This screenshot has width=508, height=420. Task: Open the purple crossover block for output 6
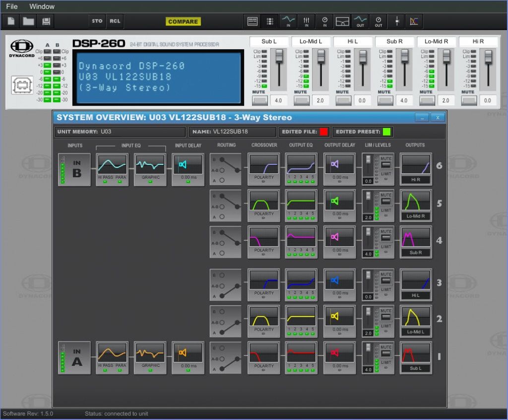pyautogui.click(x=264, y=169)
